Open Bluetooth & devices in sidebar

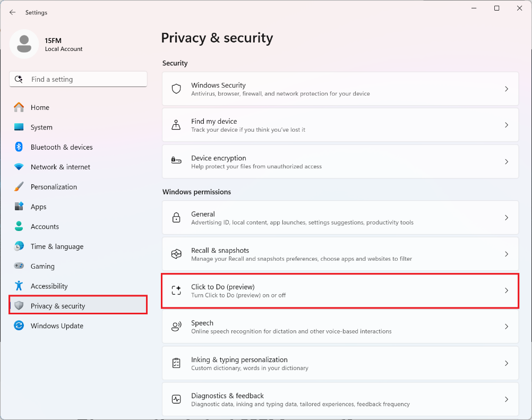point(62,147)
